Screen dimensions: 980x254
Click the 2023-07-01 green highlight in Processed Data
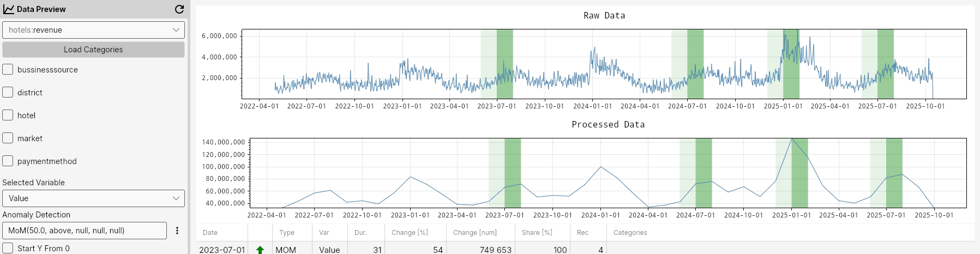pyautogui.click(x=513, y=173)
